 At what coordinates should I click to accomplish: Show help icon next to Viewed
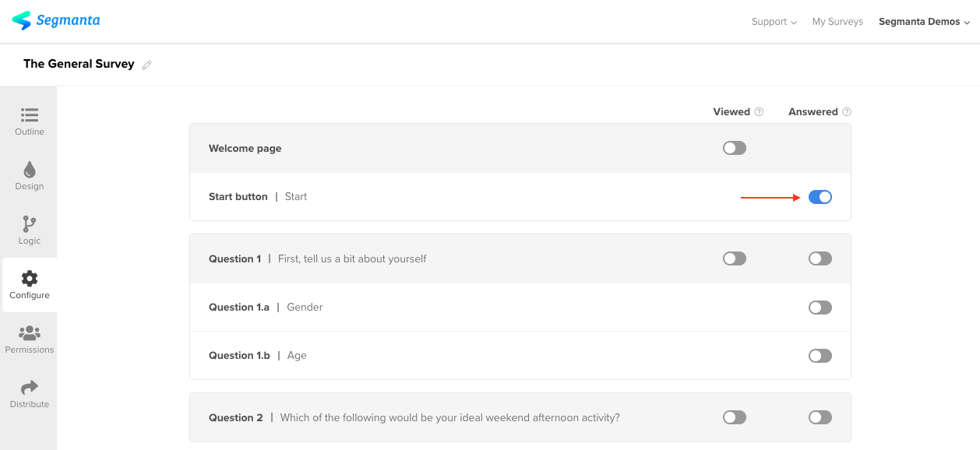pyautogui.click(x=759, y=112)
